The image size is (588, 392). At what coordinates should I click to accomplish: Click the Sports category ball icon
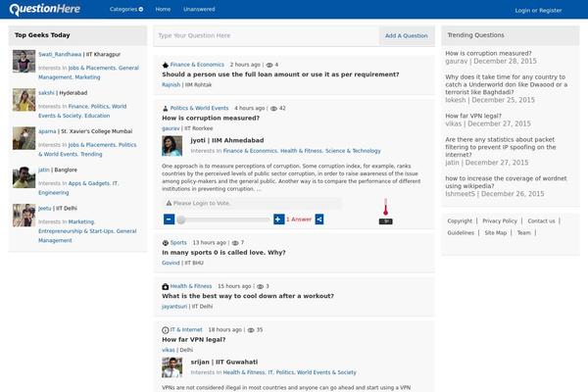coord(165,243)
